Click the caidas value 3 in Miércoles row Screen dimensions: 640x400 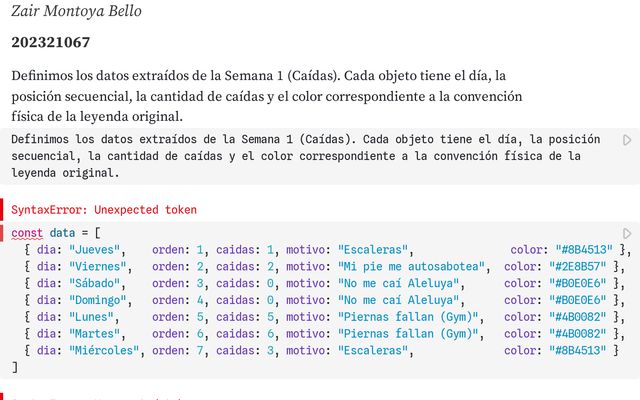tap(270, 350)
